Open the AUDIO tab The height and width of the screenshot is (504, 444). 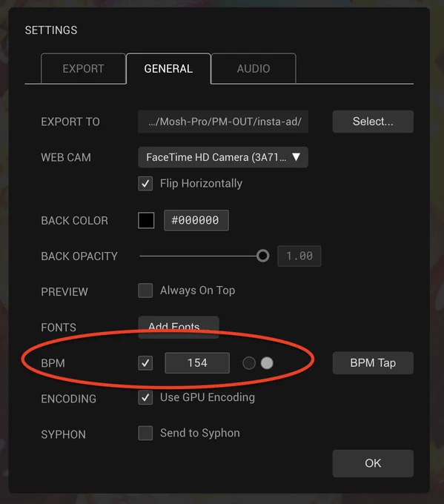click(254, 68)
